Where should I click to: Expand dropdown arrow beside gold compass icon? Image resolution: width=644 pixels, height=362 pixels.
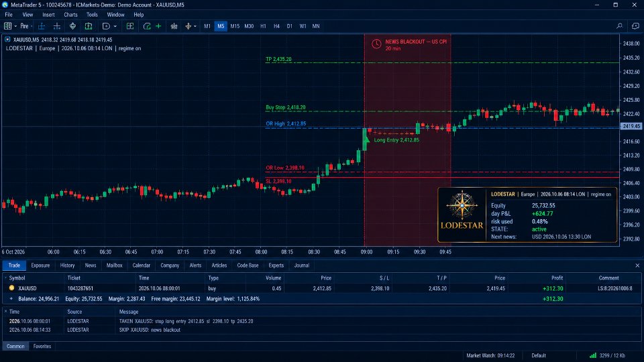point(195,26)
